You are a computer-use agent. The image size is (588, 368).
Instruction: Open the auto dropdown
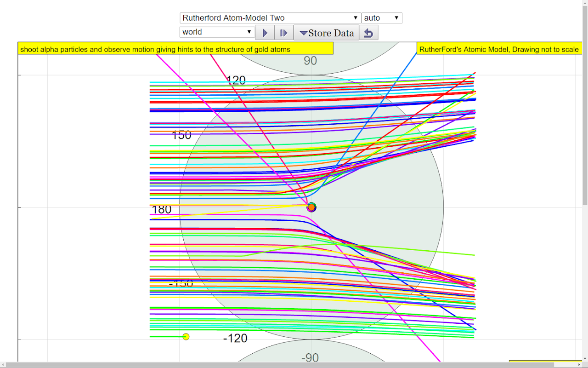tap(382, 18)
